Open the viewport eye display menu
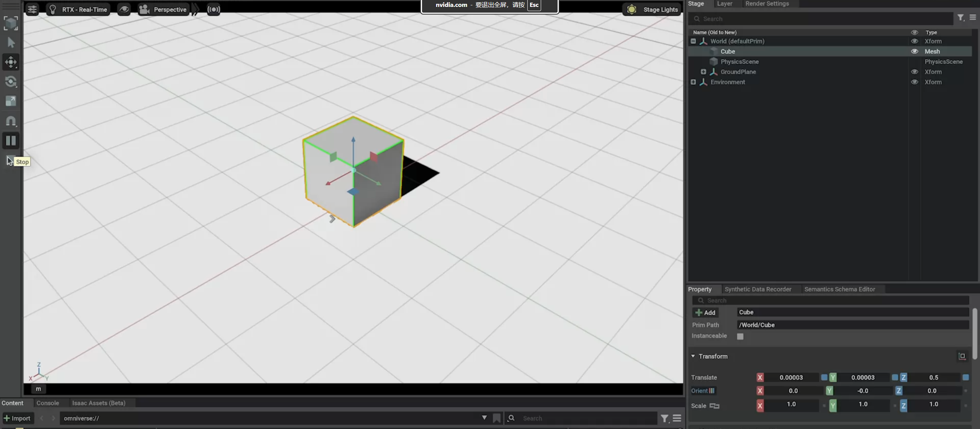 pyautogui.click(x=124, y=9)
